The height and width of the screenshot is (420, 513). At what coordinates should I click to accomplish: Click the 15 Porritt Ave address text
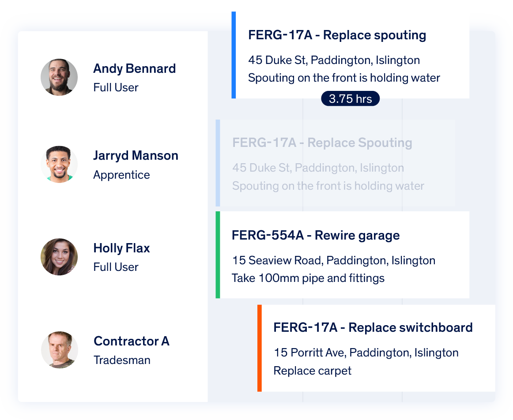pos(366,353)
